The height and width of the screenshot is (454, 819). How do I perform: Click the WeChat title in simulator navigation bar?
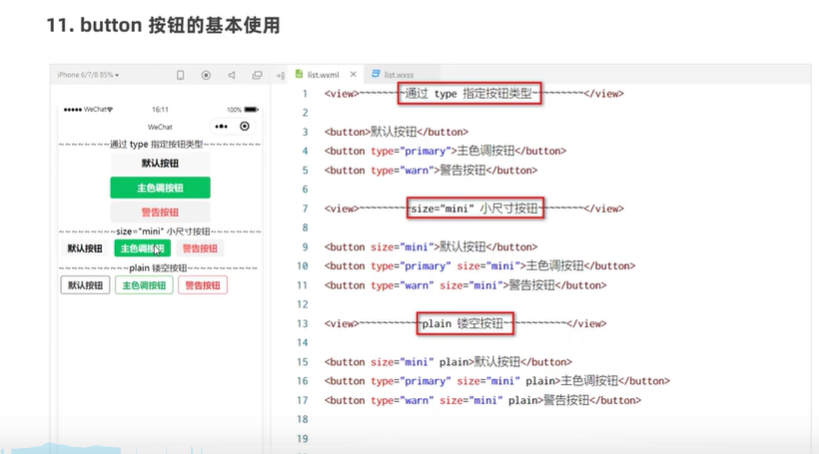160,127
